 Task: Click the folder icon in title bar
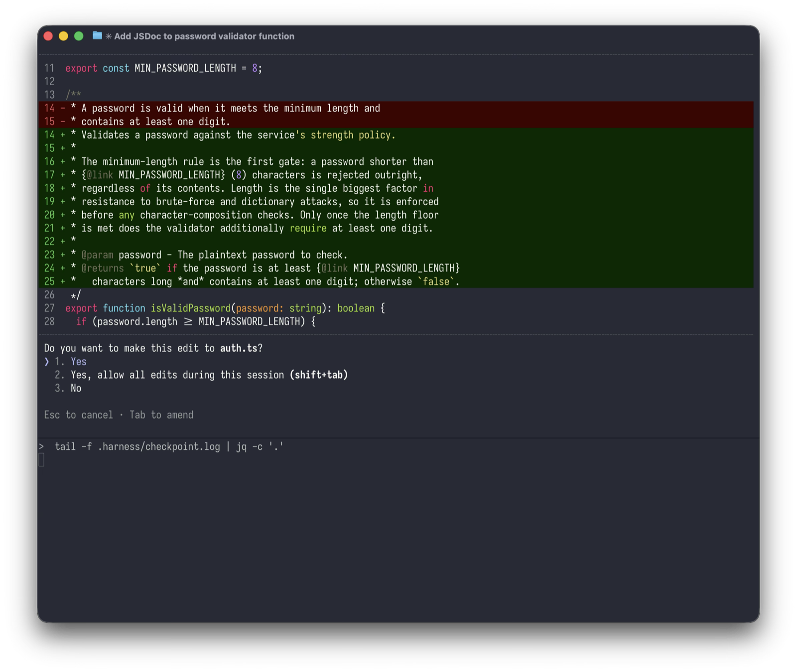[97, 36]
